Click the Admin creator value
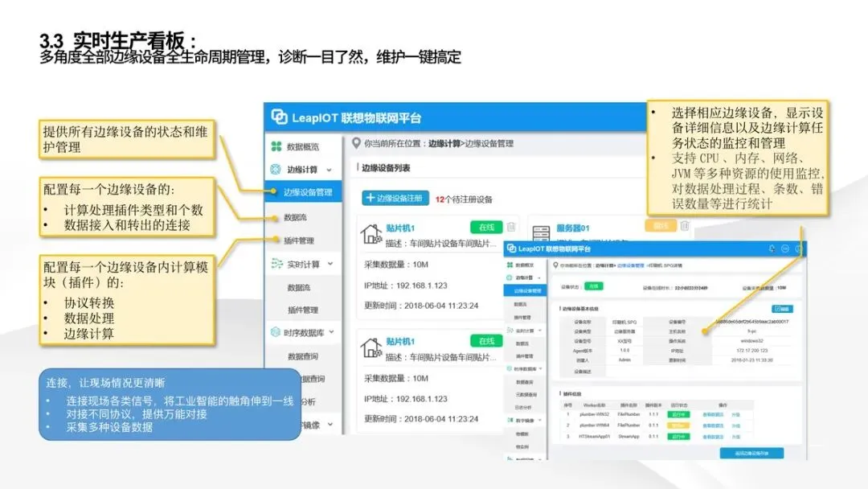 (x=625, y=360)
